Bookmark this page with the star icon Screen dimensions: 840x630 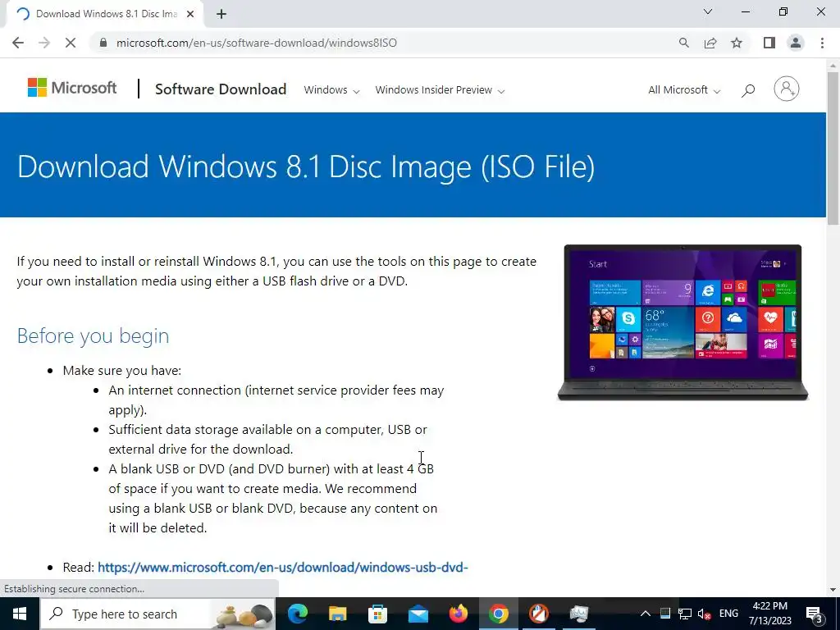pyautogui.click(x=737, y=43)
